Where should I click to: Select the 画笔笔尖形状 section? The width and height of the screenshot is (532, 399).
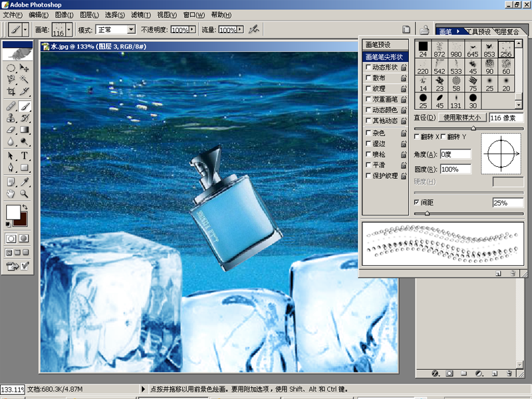385,57
